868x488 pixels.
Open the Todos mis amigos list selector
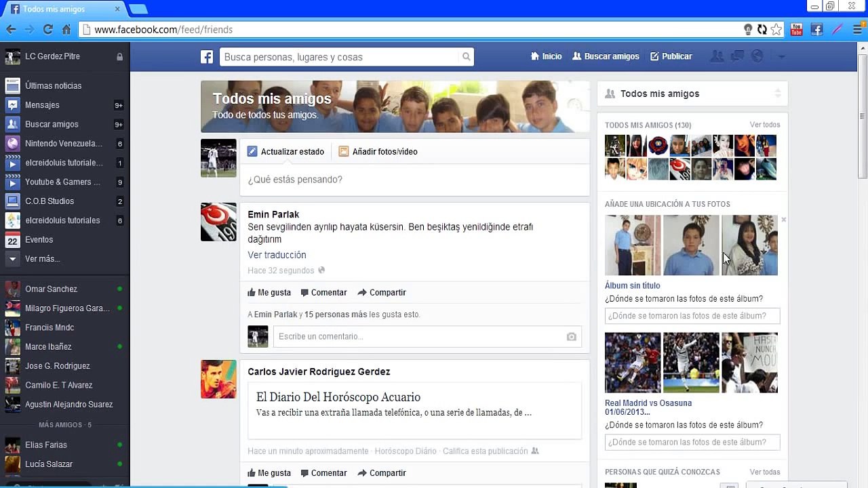pyautogui.click(x=692, y=94)
